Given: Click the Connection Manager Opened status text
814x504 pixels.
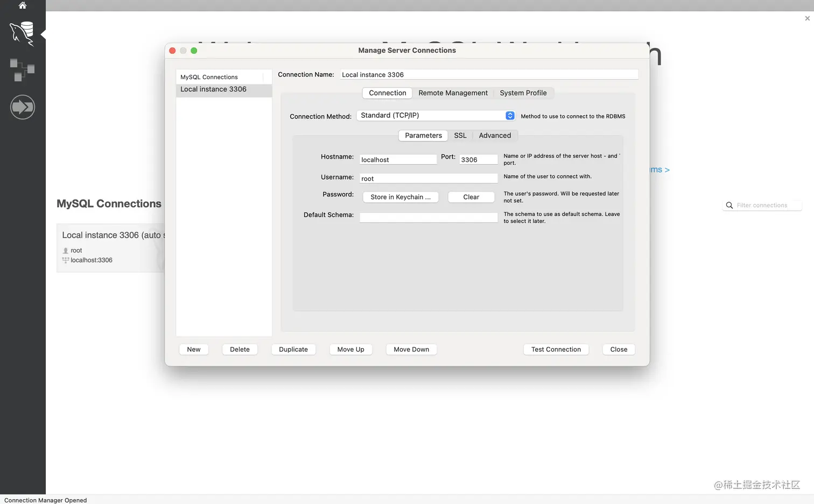Looking at the screenshot, I should [x=45, y=500].
